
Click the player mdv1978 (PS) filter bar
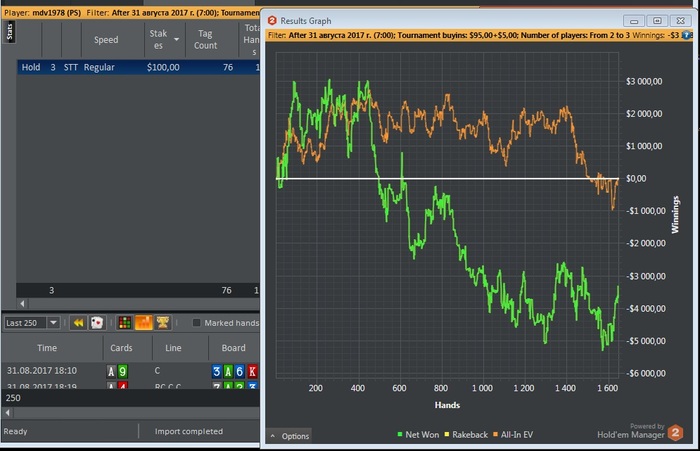tap(131, 13)
